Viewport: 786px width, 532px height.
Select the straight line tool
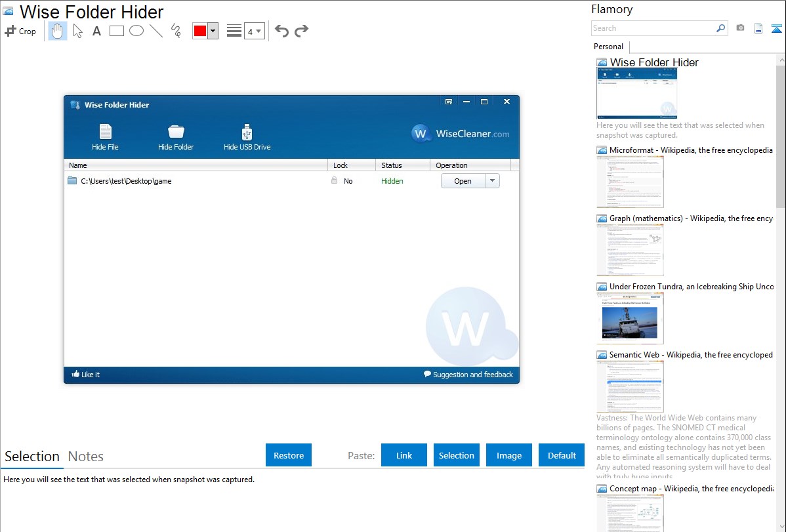(x=156, y=31)
